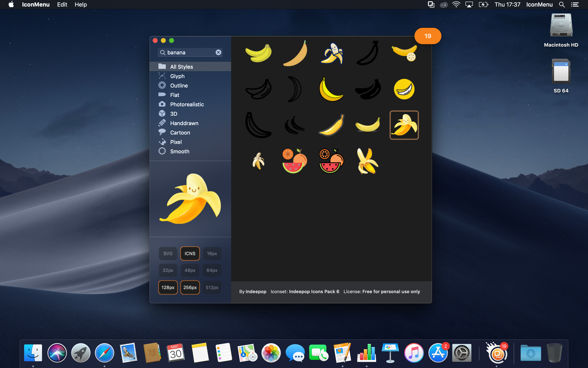Open the SD 64 card on desktop
The width and height of the screenshot is (588, 368).
point(561,76)
